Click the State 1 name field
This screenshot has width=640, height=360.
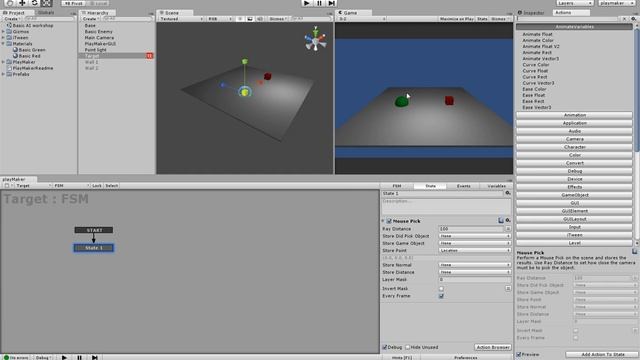pos(442,193)
